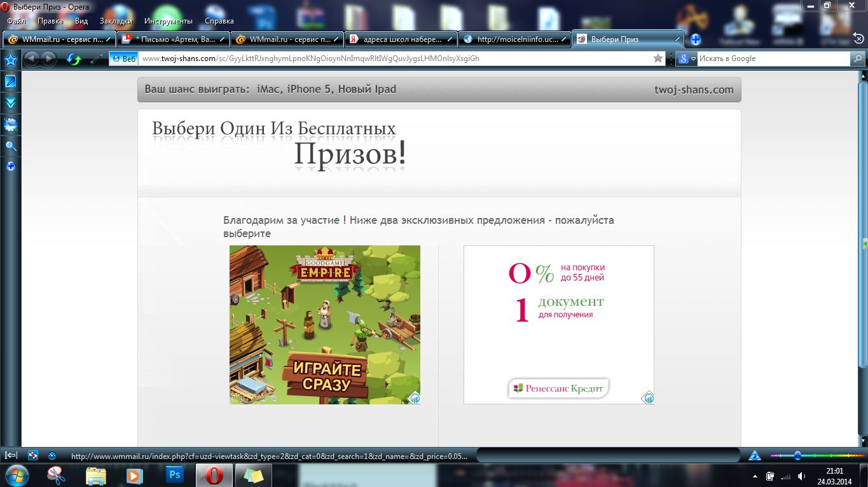Open the Файл menu
868x487 pixels.
(16, 21)
